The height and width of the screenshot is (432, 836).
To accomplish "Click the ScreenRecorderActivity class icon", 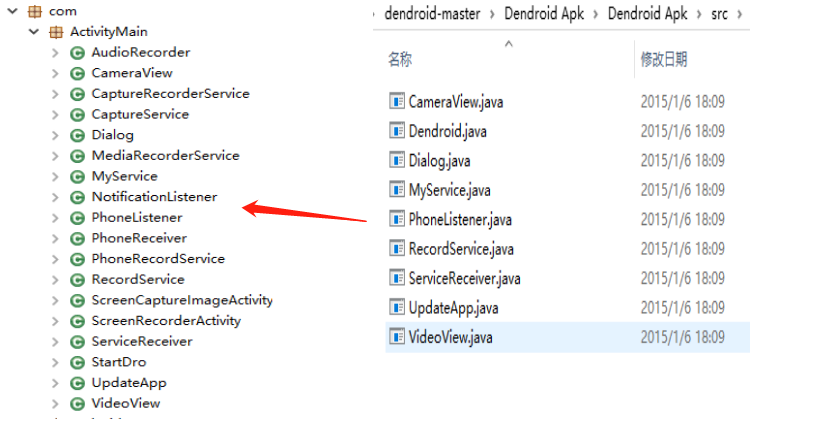I will point(76,321).
